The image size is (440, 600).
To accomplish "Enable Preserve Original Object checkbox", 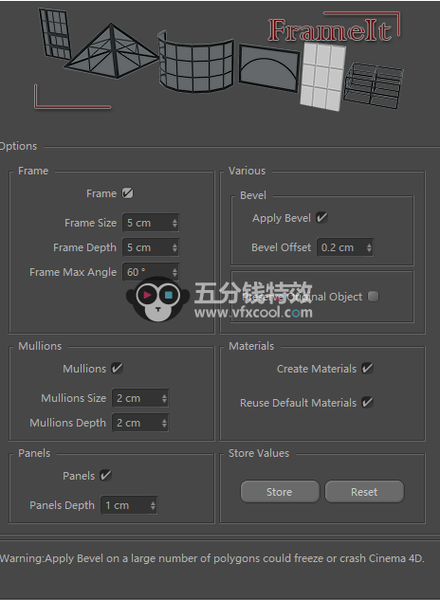I will pyautogui.click(x=373, y=296).
